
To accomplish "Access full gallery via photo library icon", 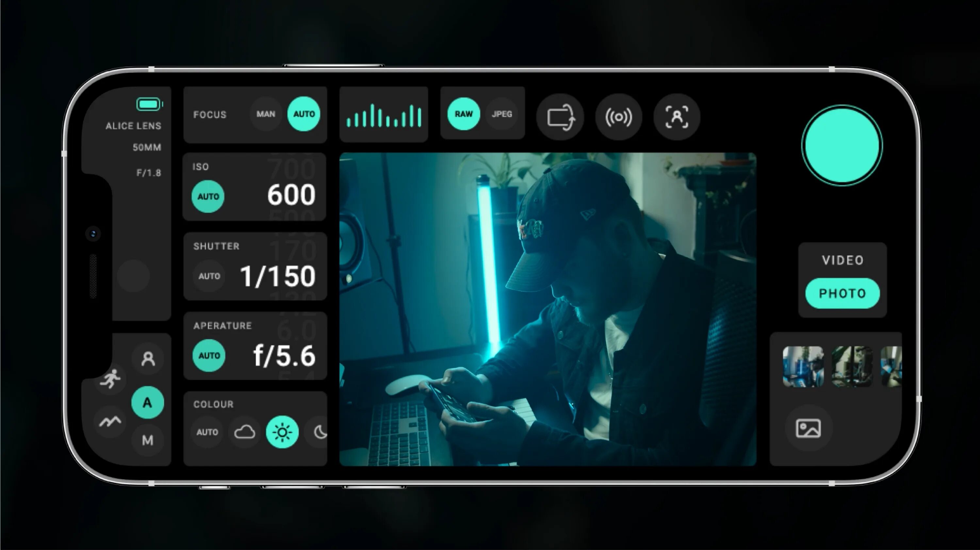I will 808,428.
